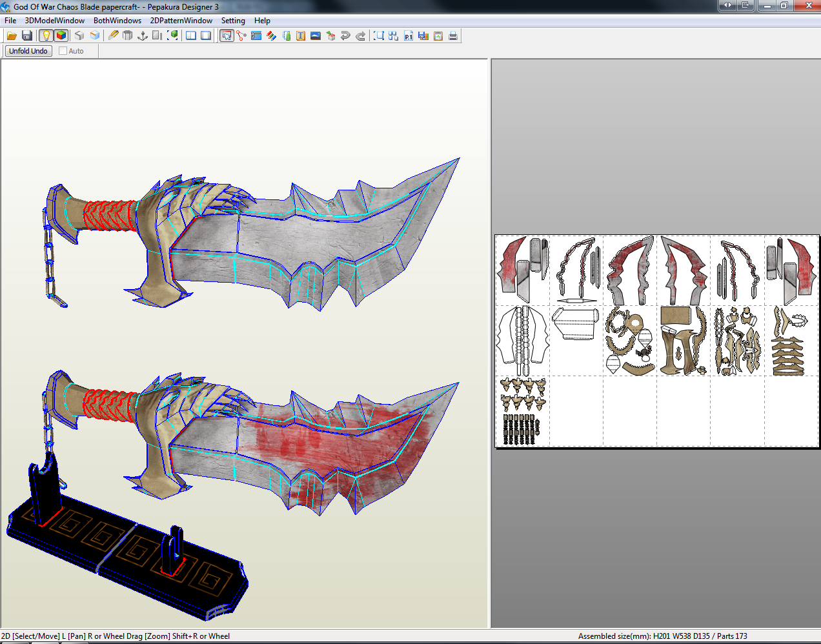Click the green cube fit-view icon
The height and width of the screenshot is (644, 821).
[172, 35]
